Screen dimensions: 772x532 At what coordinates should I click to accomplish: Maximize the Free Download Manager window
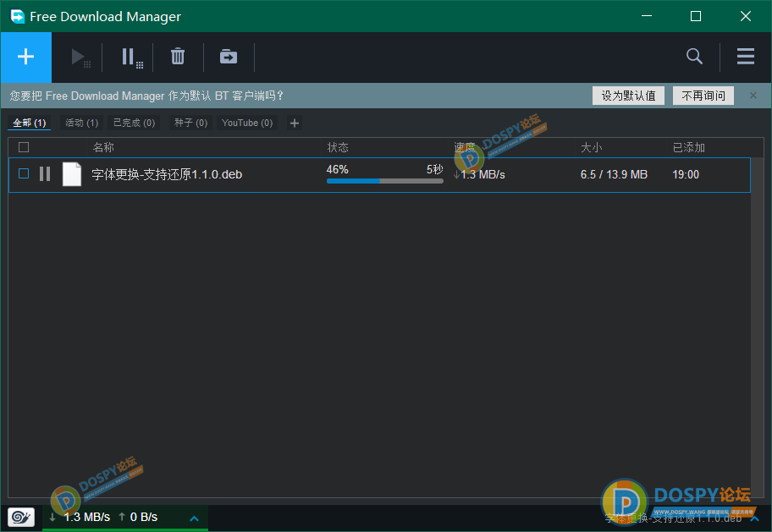(x=696, y=16)
